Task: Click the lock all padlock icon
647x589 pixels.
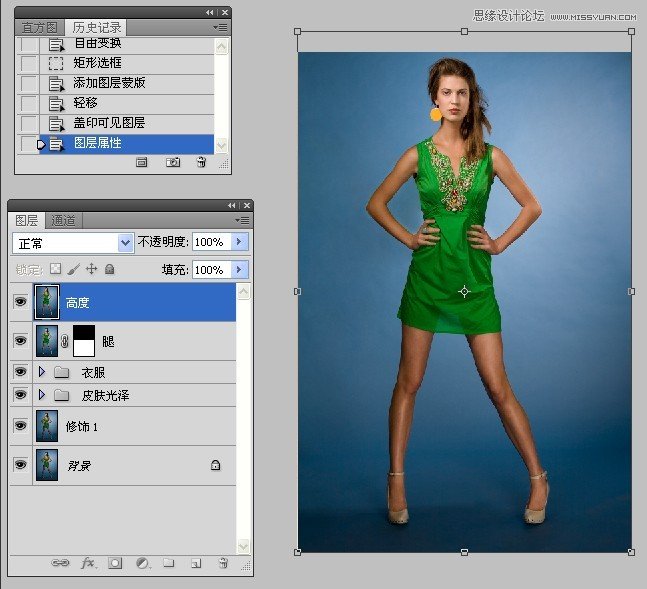Action: click(110, 269)
